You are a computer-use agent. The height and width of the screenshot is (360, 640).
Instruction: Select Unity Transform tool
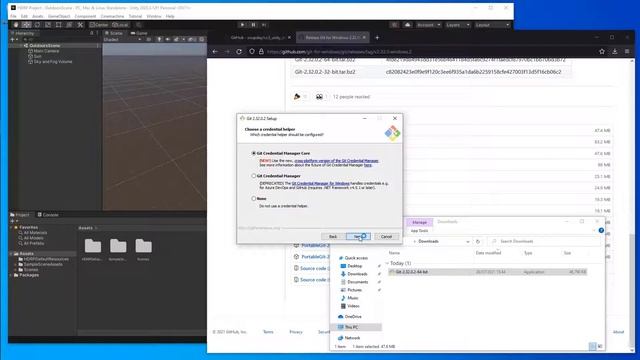(69, 25)
